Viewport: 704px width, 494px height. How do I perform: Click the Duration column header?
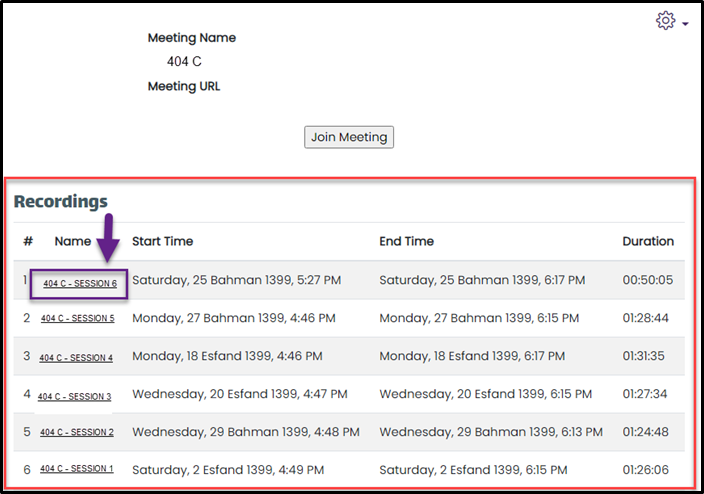(x=648, y=241)
